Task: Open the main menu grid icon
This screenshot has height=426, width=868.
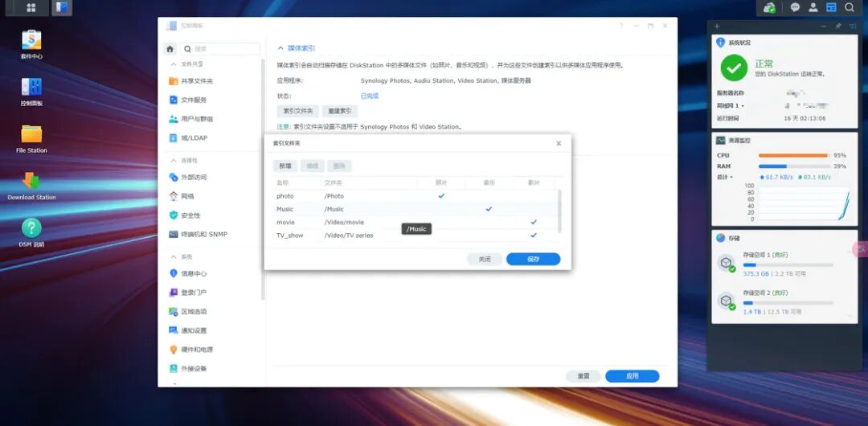Action: (x=31, y=8)
